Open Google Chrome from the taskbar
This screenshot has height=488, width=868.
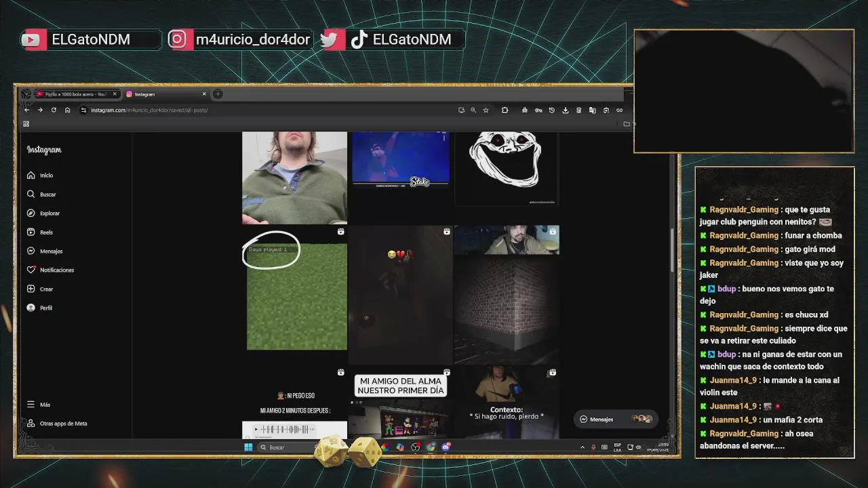click(x=431, y=447)
